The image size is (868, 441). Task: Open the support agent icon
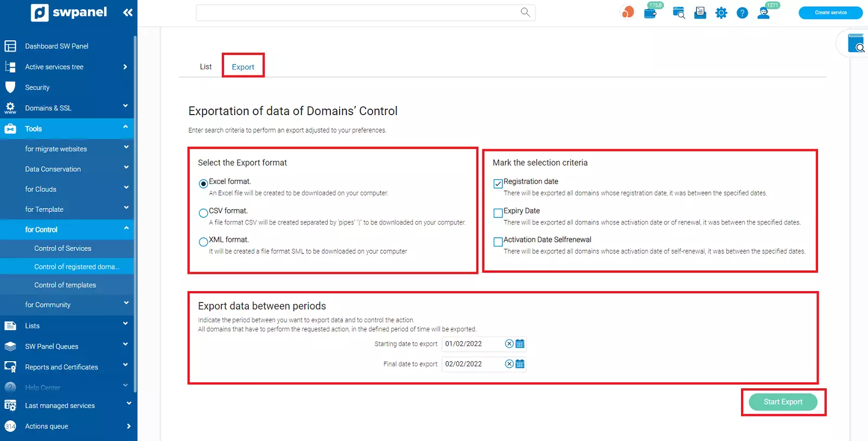[763, 13]
